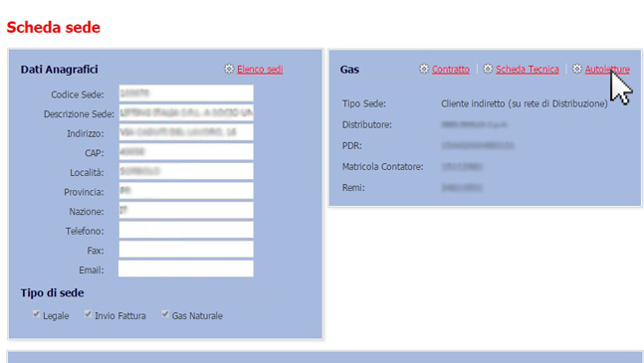Toggle the Invio Fattura checkbox
The image size is (644, 363).
[x=88, y=314]
